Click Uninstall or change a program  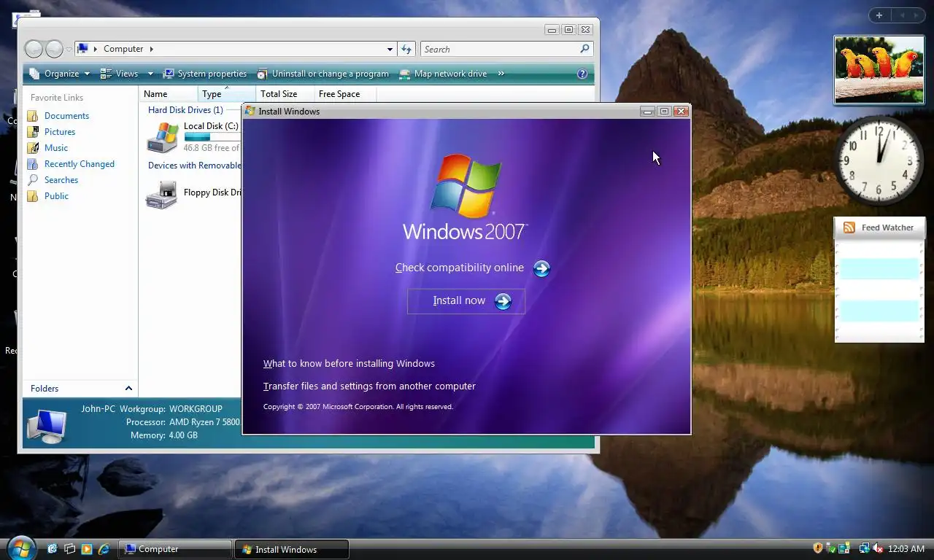[x=323, y=74]
